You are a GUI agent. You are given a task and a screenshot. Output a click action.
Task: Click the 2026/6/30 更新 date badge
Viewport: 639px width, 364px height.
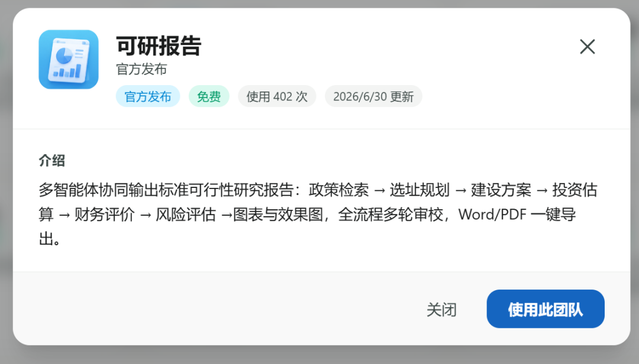point(373,96)
